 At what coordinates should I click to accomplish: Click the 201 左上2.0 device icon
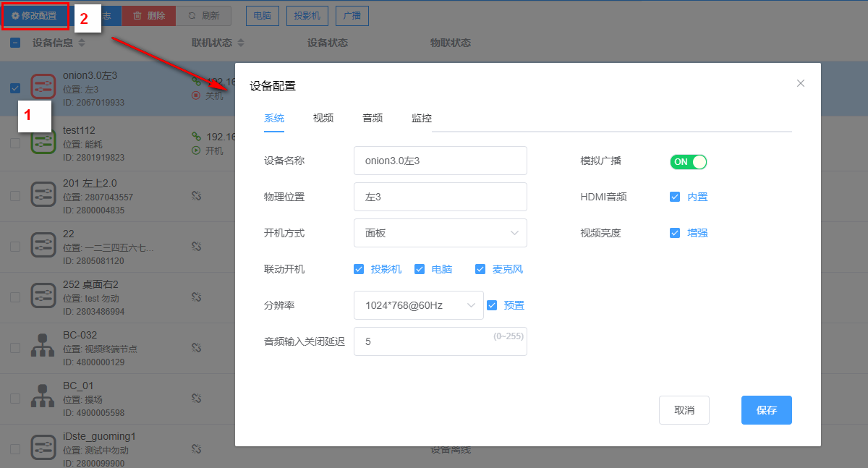click(x=43, y=194)
